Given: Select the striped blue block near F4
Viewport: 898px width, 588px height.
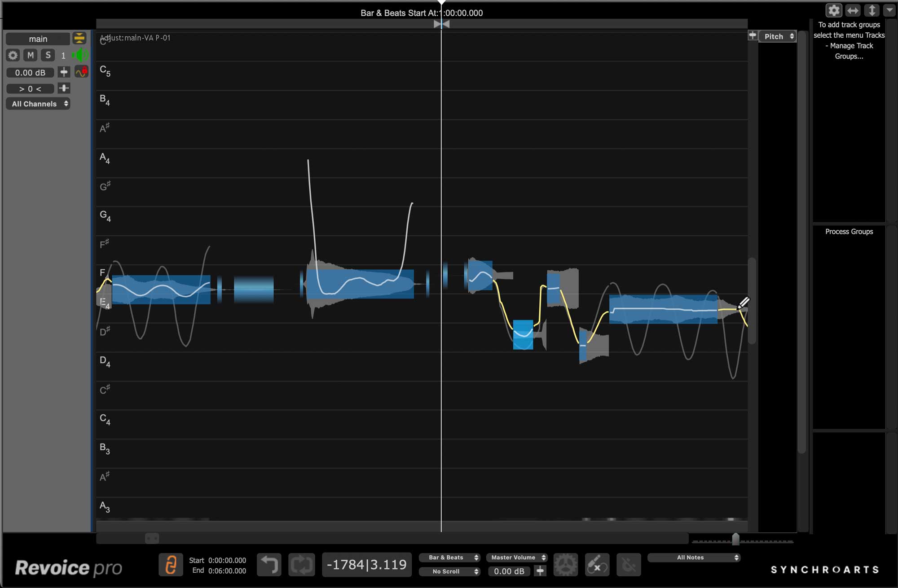Looking at the screenshot, I should click(254, 290).
